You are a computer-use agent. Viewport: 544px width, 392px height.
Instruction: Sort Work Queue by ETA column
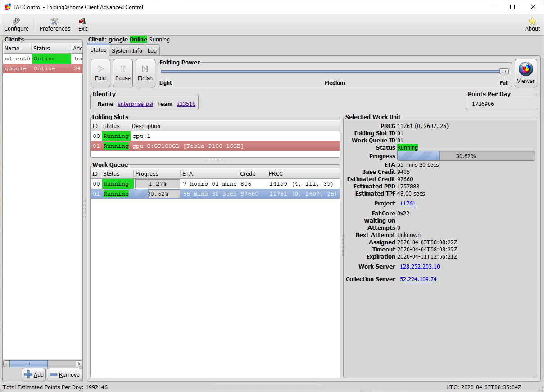[209, 174]
